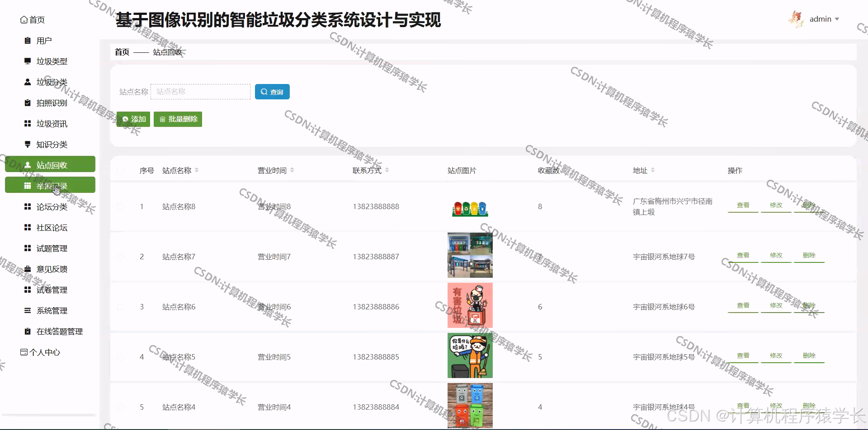
Task: Sort by the 联系方式 column arrows
Action: (x=387, y=170)
